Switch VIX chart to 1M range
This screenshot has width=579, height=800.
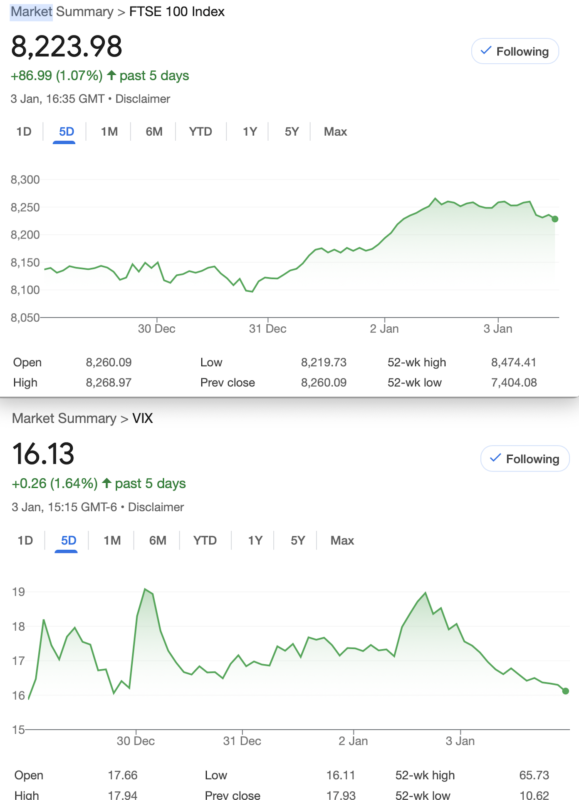(x=112, y=540)
